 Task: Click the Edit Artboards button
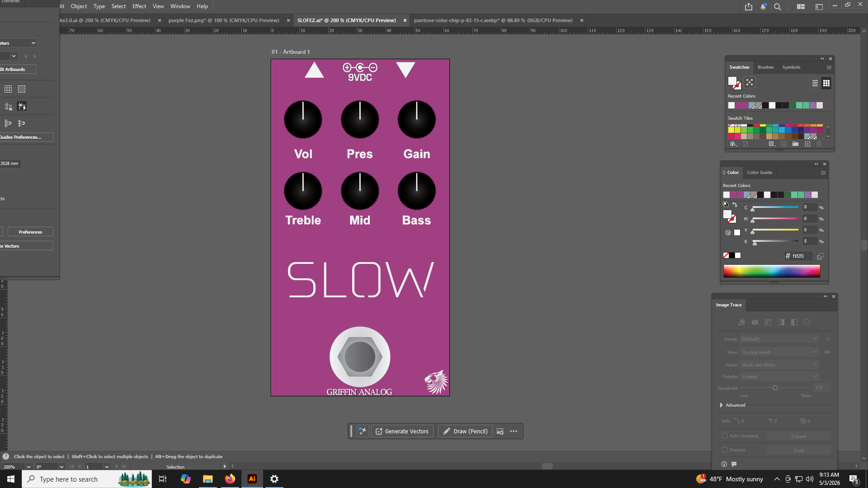coord(18,69)
